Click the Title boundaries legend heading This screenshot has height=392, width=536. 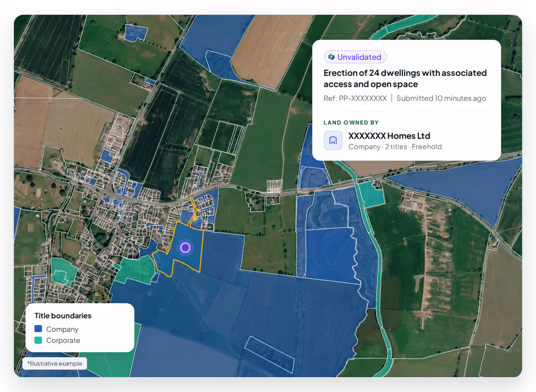(63, 316)
